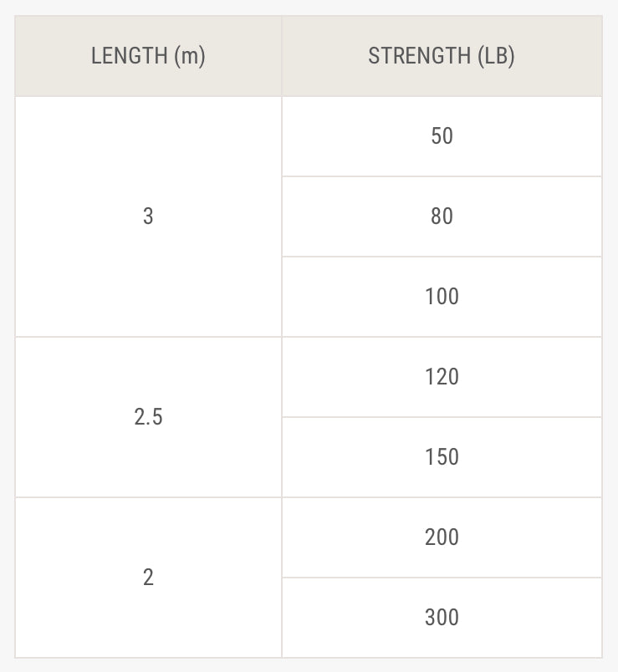Click the (m) unit in the header
This screenshot has height=672, width=618.
[x=190, y=56]
